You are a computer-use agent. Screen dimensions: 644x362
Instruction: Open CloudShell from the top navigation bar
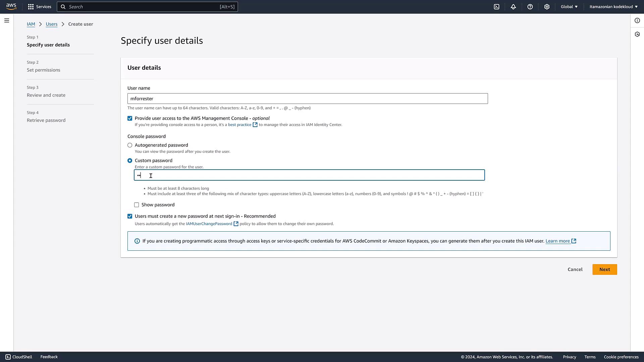pyautogui.click(x=496, y=7)
